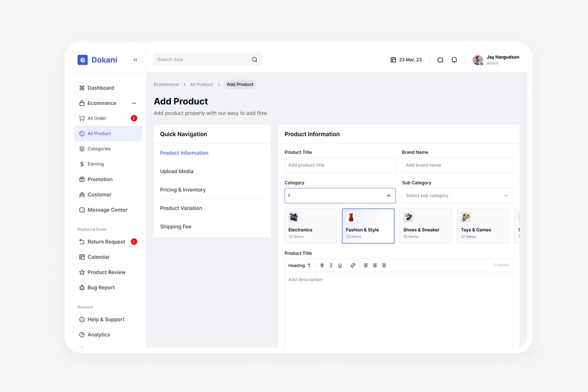Collapse sidebar with double-chevron button
588x392 pixels.
tap(136, 60)
